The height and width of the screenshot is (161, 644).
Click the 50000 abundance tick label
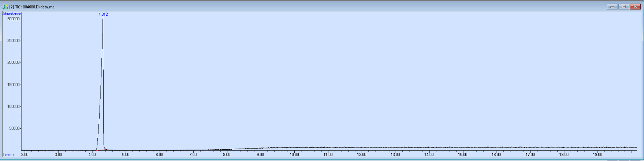point(15,128)
